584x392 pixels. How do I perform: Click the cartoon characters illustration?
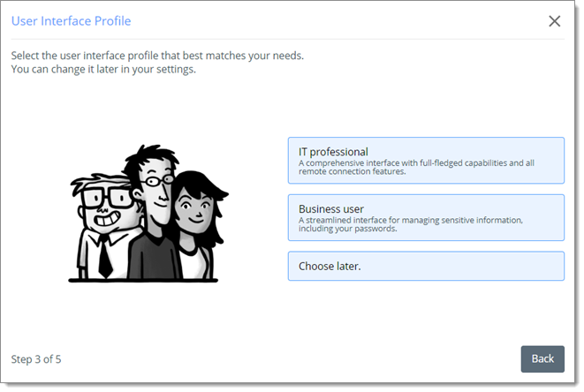[x=148, y=214]
